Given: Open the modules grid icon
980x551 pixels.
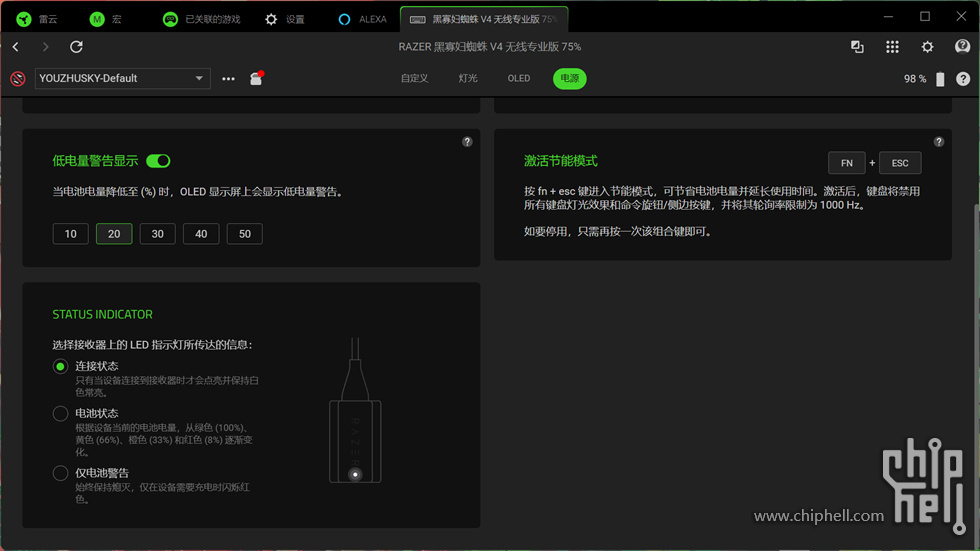Looking at the screenshot, I should pyautogui.click(x=892, y=47).
